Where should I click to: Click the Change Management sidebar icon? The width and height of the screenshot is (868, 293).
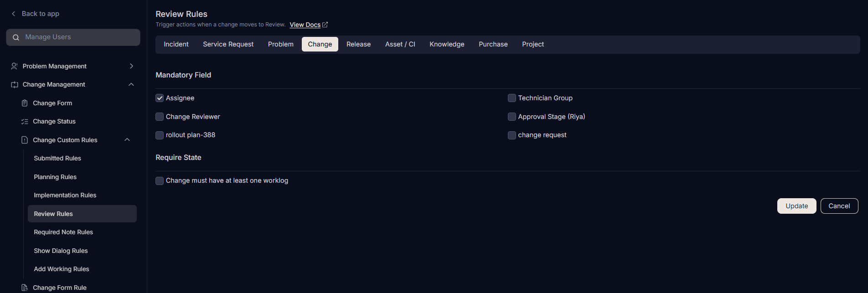click(x=15, y=85)
